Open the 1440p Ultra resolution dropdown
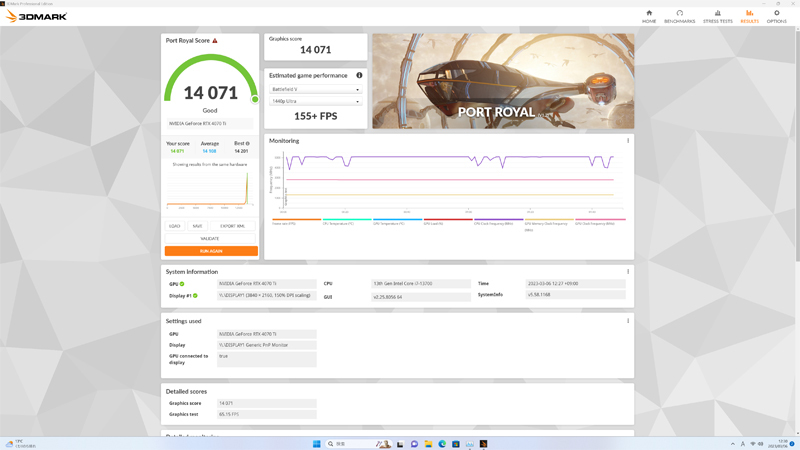The height and width of the screenshot is (450, 800). pyautogui.click(x=315, y=101)
